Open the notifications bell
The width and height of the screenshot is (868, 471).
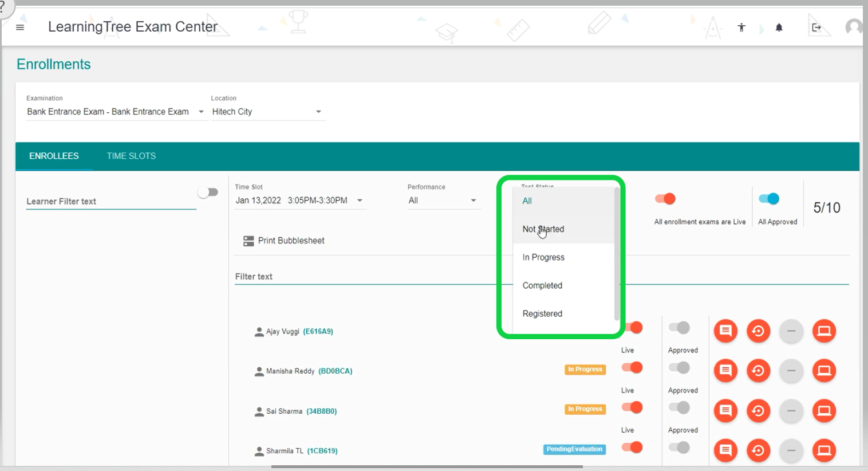[x=779, y=28]
